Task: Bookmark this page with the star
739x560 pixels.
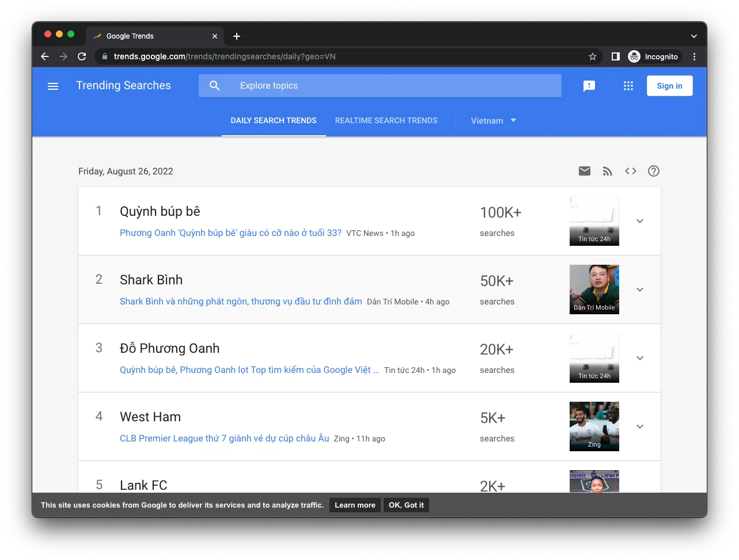Action: click(593, 56)
